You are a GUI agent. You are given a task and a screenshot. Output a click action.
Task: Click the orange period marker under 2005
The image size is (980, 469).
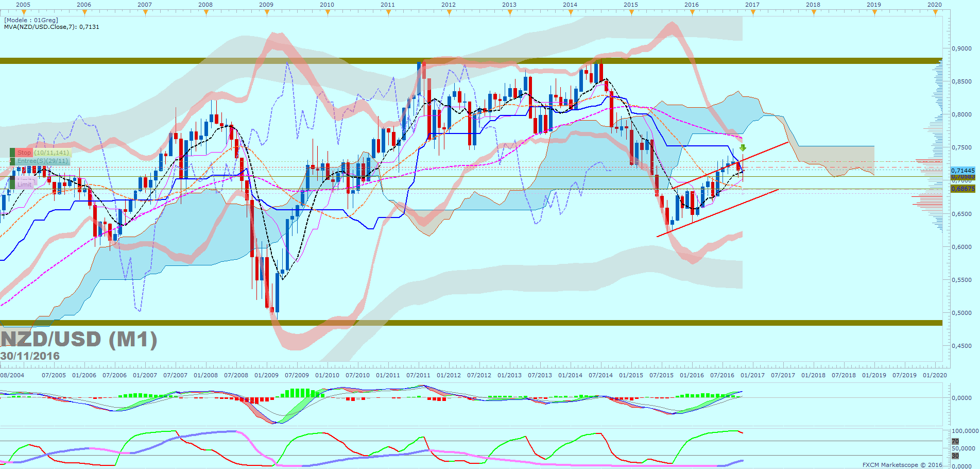(23, 12)
